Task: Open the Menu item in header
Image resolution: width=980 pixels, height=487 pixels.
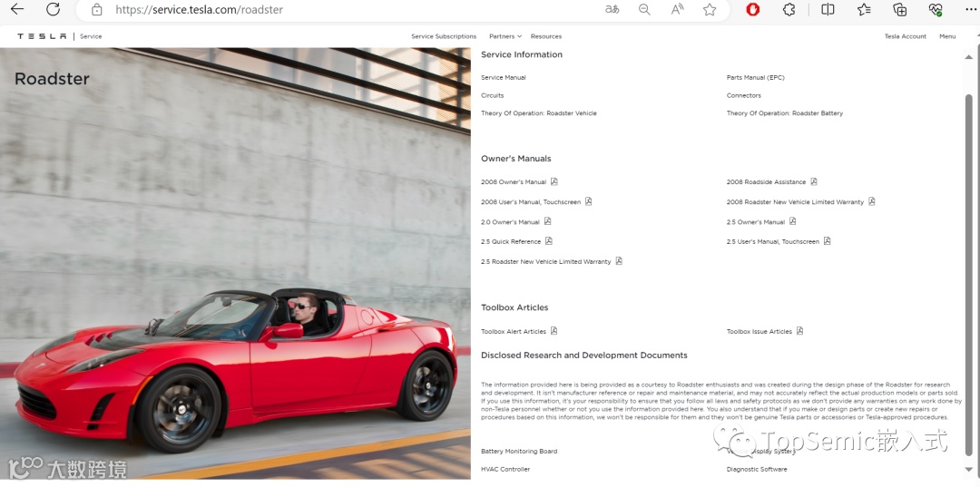Action: tap(947, 36)
